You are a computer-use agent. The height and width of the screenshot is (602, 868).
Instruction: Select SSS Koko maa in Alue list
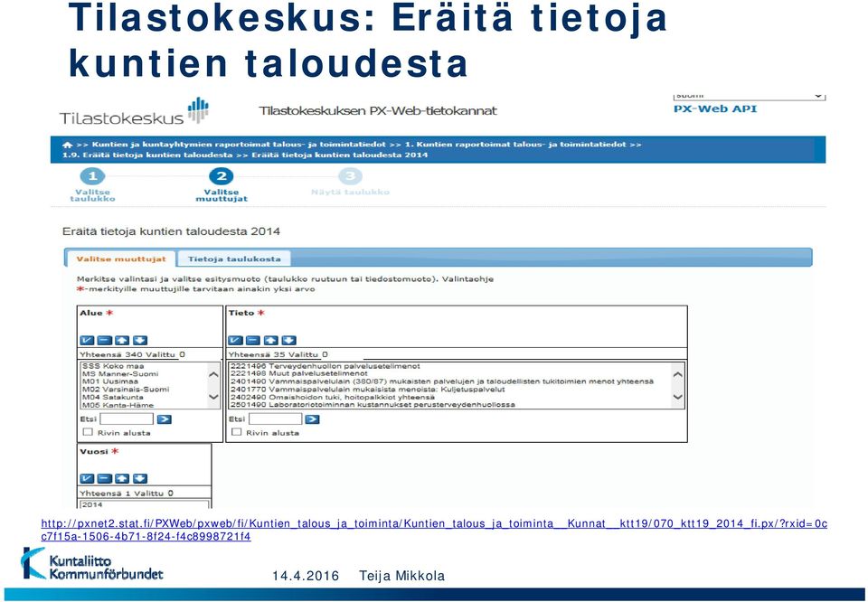point(144,366)
